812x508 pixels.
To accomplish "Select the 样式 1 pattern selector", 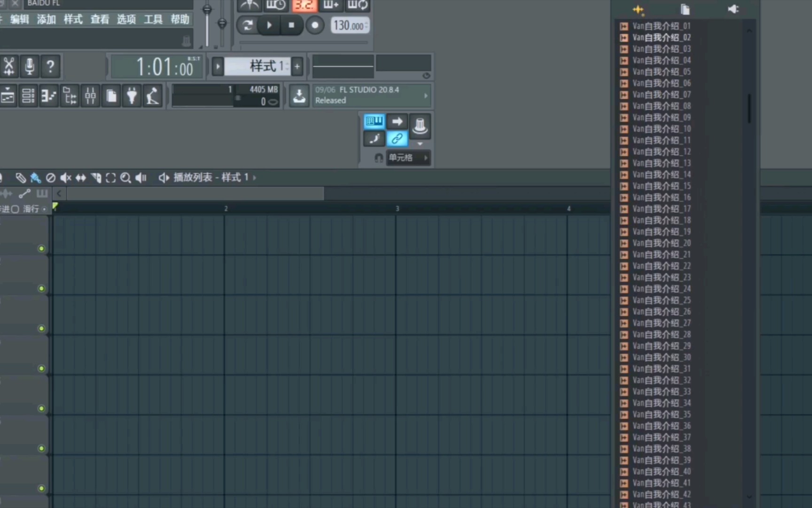I will click(x=257, y=66).
